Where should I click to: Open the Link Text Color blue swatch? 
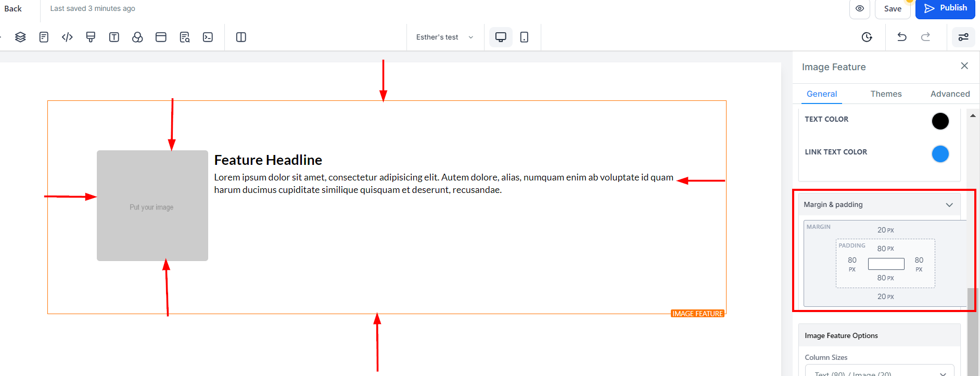point(940,154)
